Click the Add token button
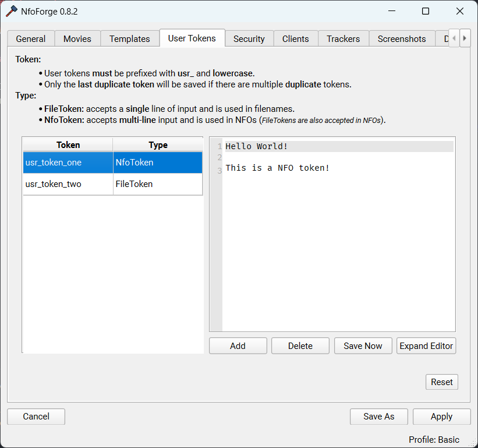 (x=238, y=346)
